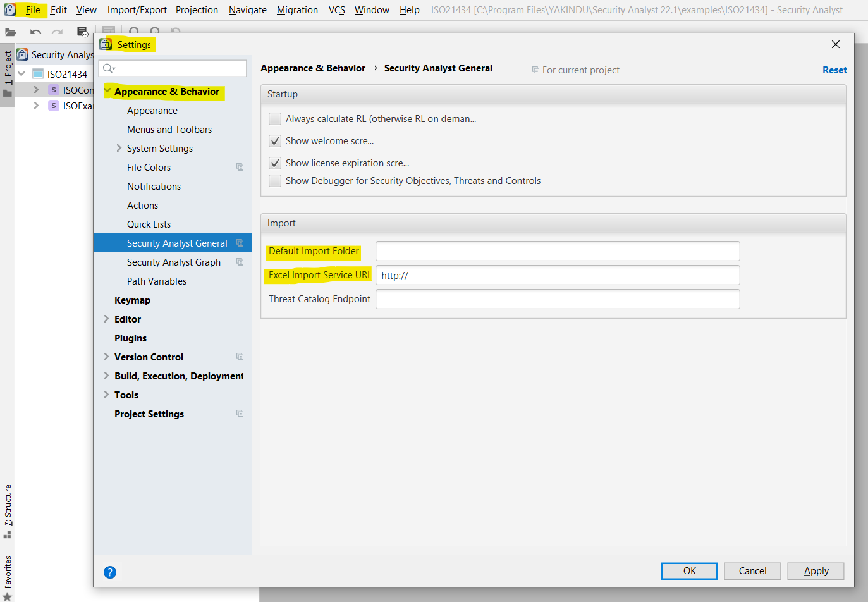Click the Default Import Folder field
Image resolution: width=868 pixels, height=602 pixels.
[558, 251]
